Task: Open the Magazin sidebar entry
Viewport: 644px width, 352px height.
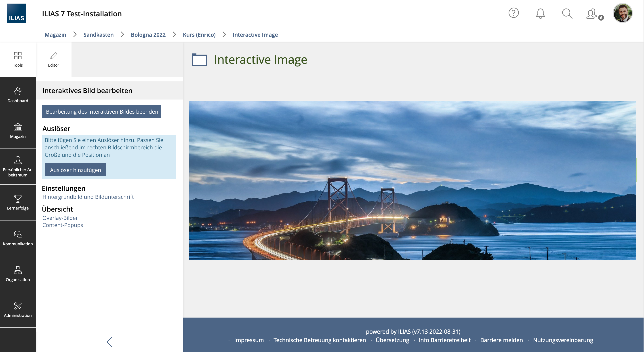Action: (18, 131)
